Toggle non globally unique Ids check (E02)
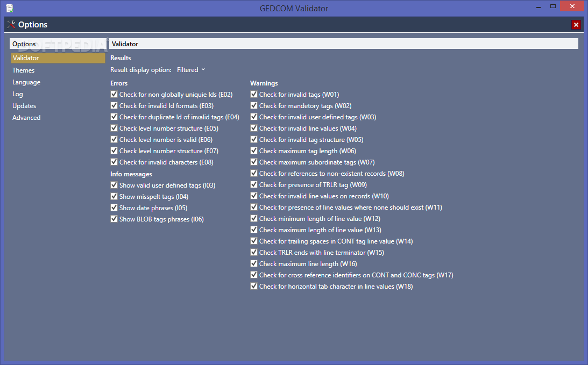This screenshot has width=588, height=365. point(114,94)
